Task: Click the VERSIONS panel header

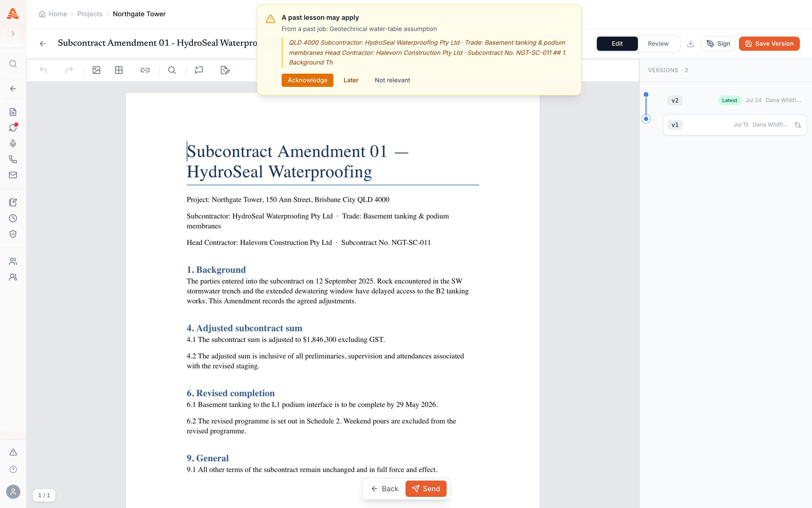Action: coord(668,70)
